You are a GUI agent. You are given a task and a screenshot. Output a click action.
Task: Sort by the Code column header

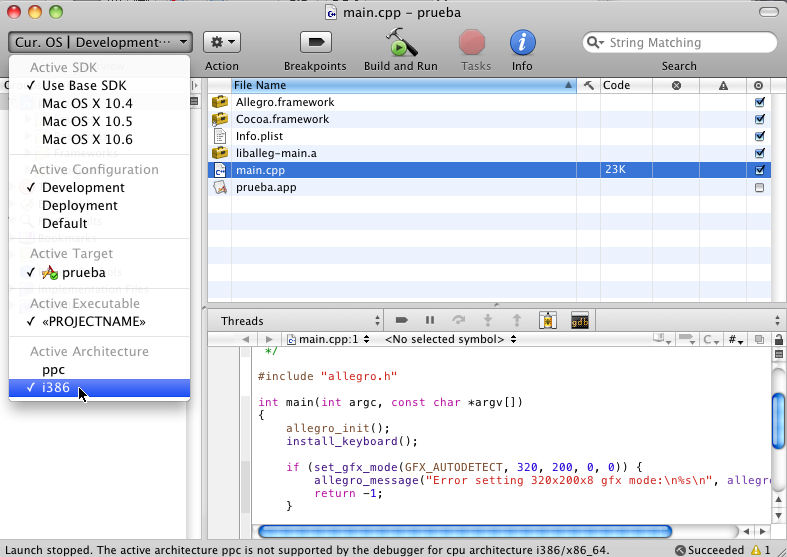pos(626,85)
